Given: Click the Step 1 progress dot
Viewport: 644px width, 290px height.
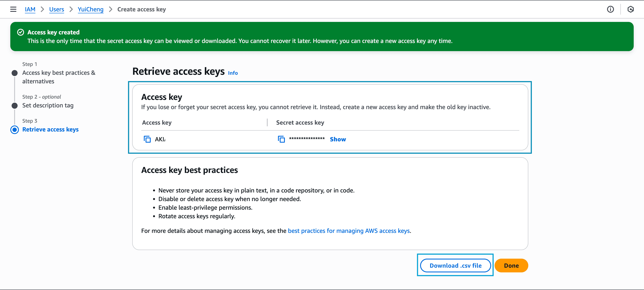Looking at the screenshot, I should [15, 73].
